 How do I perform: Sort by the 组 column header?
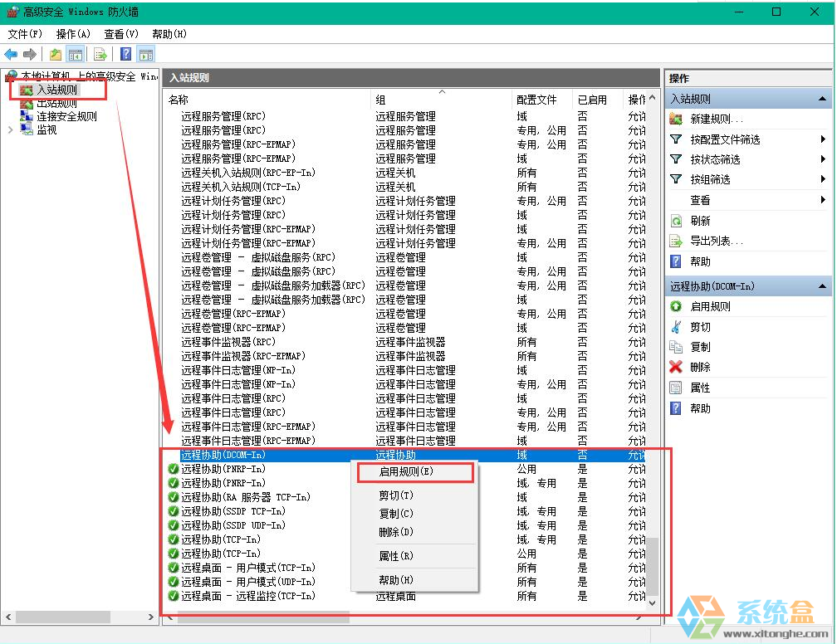coord(442,100)
